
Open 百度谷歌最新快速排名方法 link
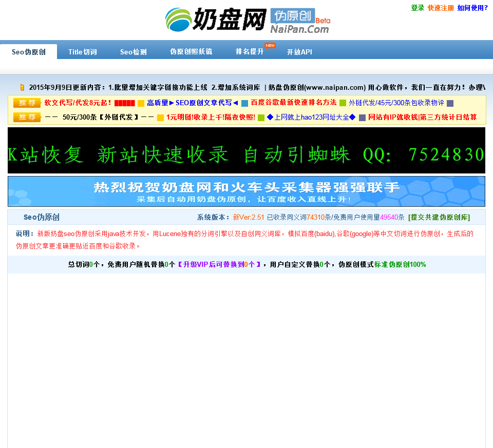click(x=294, y=103)
